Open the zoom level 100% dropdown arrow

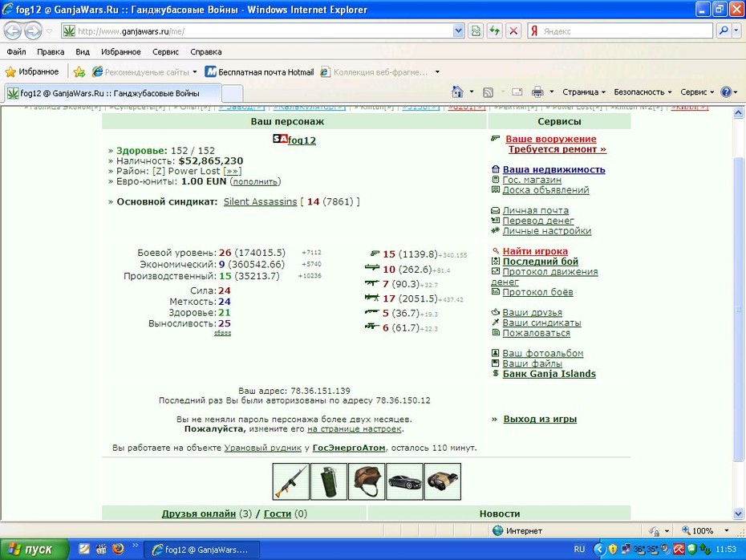pyautogui.click(x=727, y=530)
